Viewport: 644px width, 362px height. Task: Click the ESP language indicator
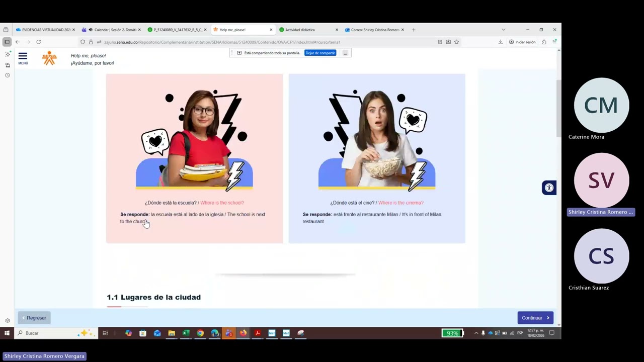(x=520, y=333)
